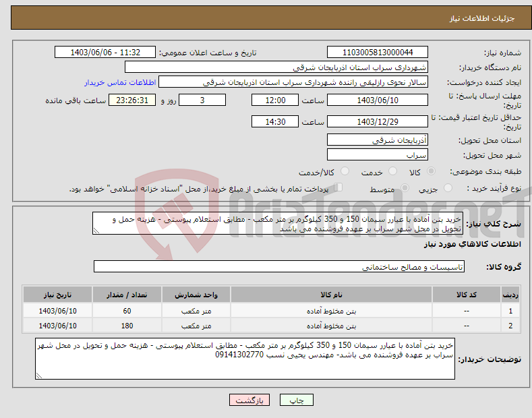Click the remaining days field showing 3
Screen dimensions: 532x418
[202, 100]
